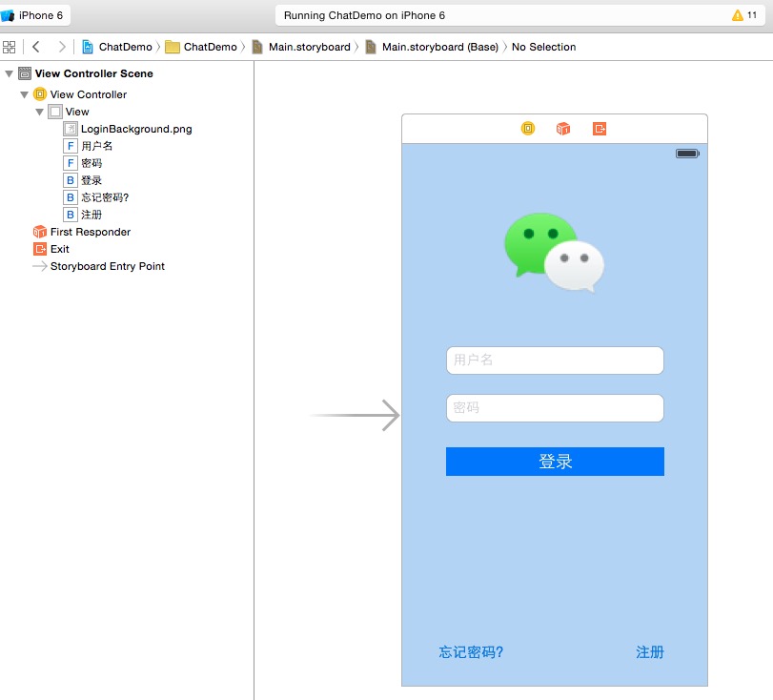Viewport: 773px width, 700px height.
Task: Select the 注册 button row in outline
Action: (92, 215)
